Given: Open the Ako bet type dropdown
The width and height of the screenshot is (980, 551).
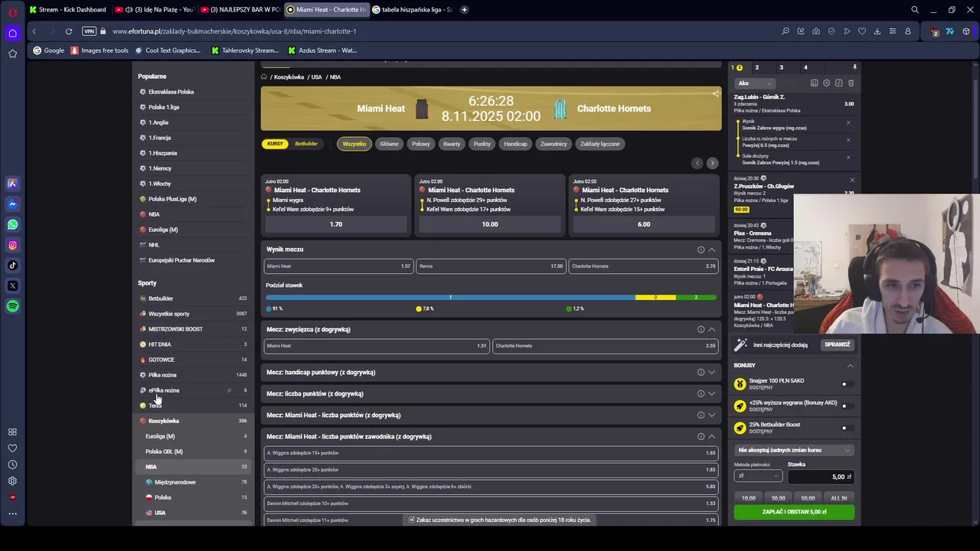Looking at the screenshot, I should pyautogui.click(x=754, y=83).
